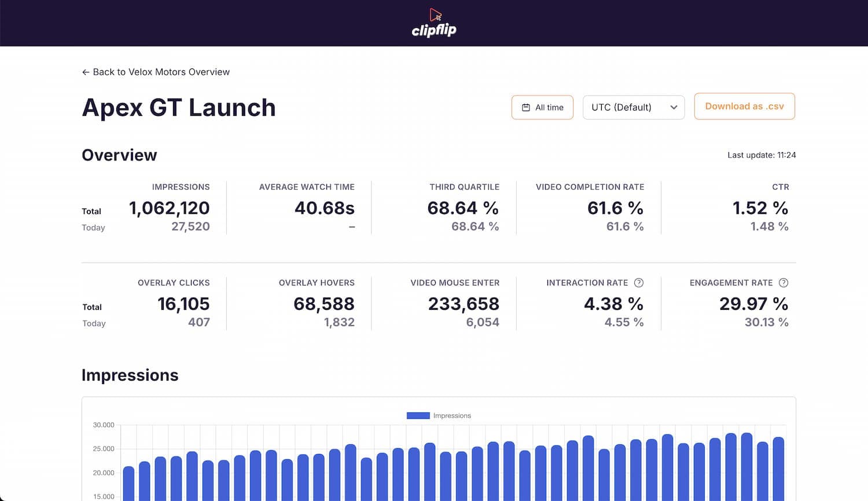
Task: Click the CTR value 1.52 %
Action: 760,208
